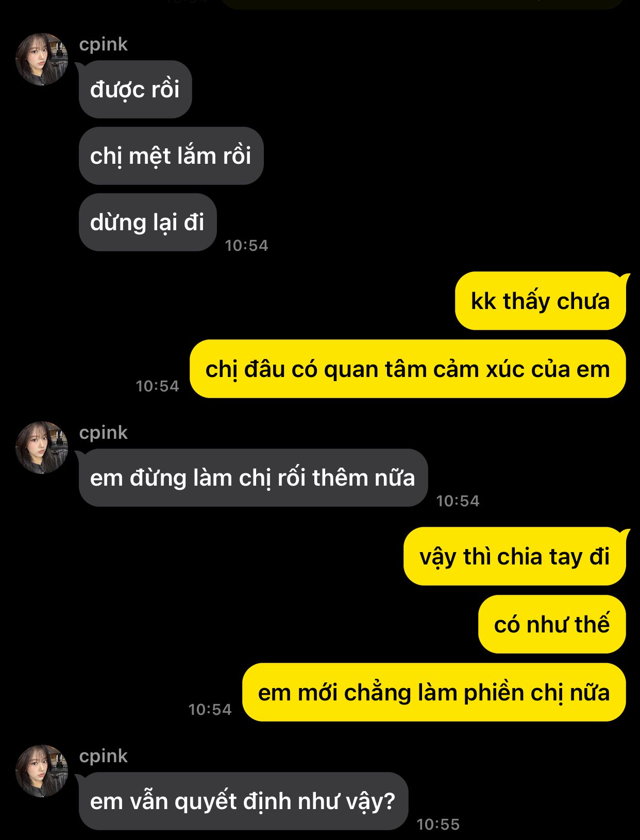Tap the yellow "có như thế" message
Screen dimensions: 640x840
[552, 625]
